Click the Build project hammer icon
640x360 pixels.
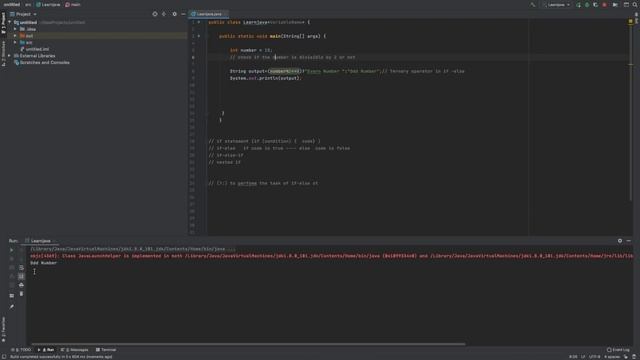(x=533, y=5)
